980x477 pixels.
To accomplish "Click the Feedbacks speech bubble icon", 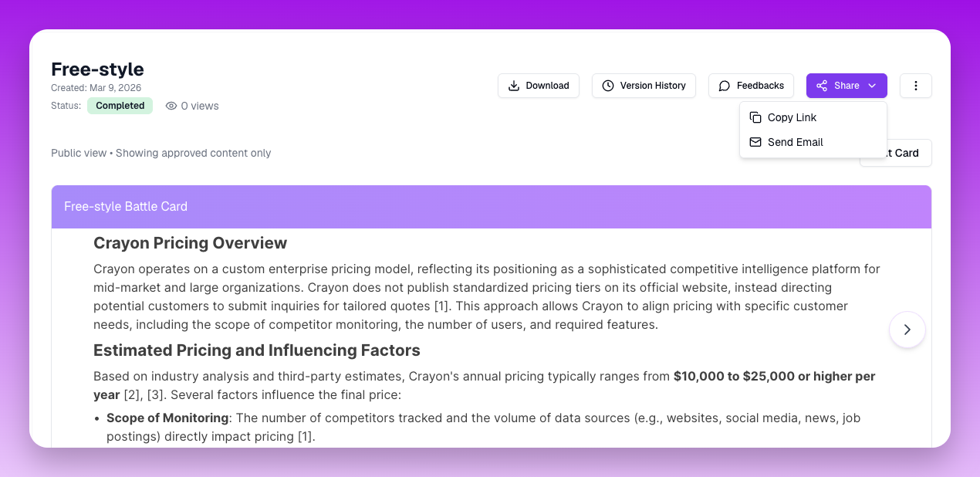I will [x=725, y=86].
